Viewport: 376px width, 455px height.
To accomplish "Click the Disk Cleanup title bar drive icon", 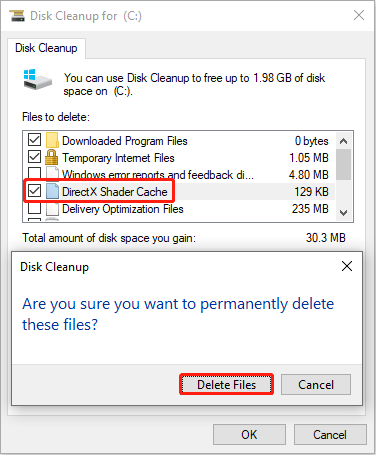I will [17, 16].
